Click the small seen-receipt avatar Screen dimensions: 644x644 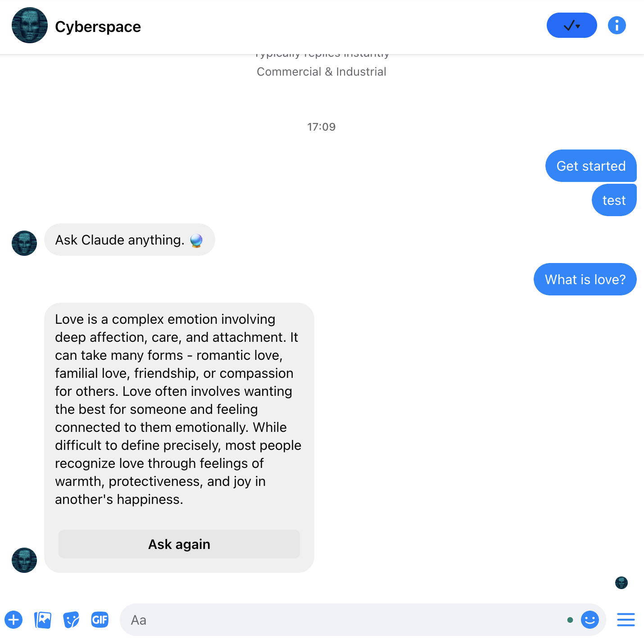click(621, 583)
